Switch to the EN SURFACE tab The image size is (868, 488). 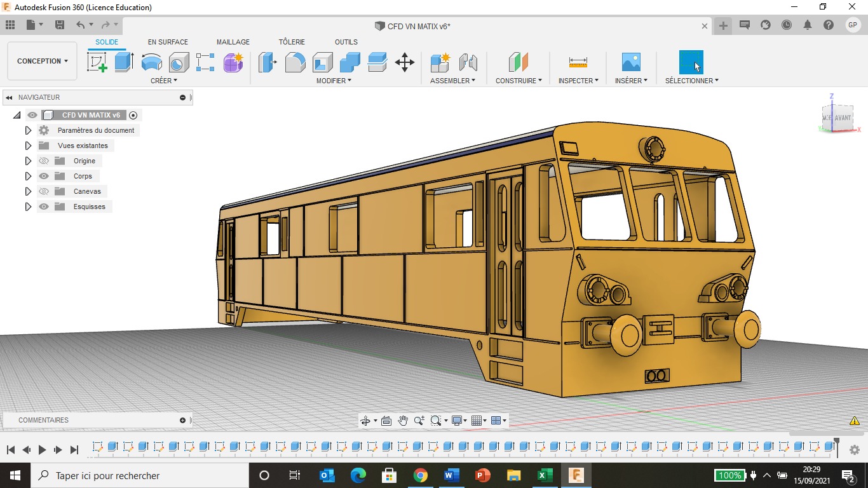[168, 42]
